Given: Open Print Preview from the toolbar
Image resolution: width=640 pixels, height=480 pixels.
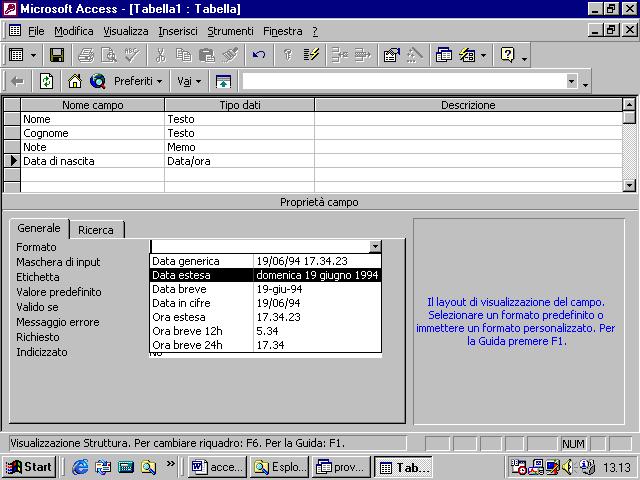Looking at the screenshot, I should tap(109, 55).
